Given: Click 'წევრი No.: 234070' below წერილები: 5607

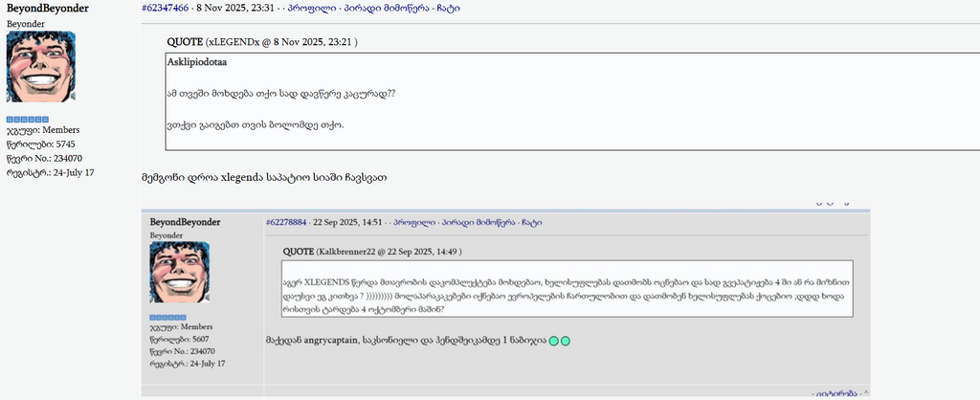Looking at the screenshot, I should coord(183,351).
